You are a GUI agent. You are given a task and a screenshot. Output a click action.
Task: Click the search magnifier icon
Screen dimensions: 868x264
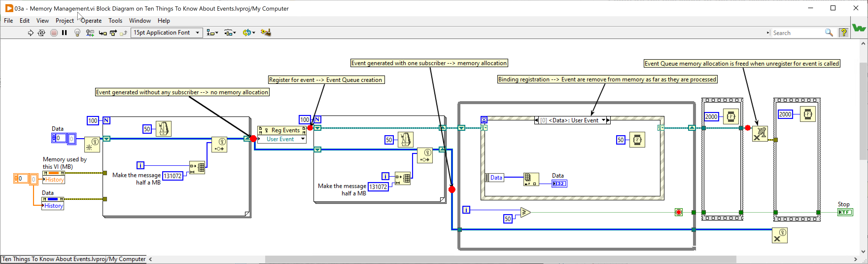pyautogui.click(x=829, y=33)
